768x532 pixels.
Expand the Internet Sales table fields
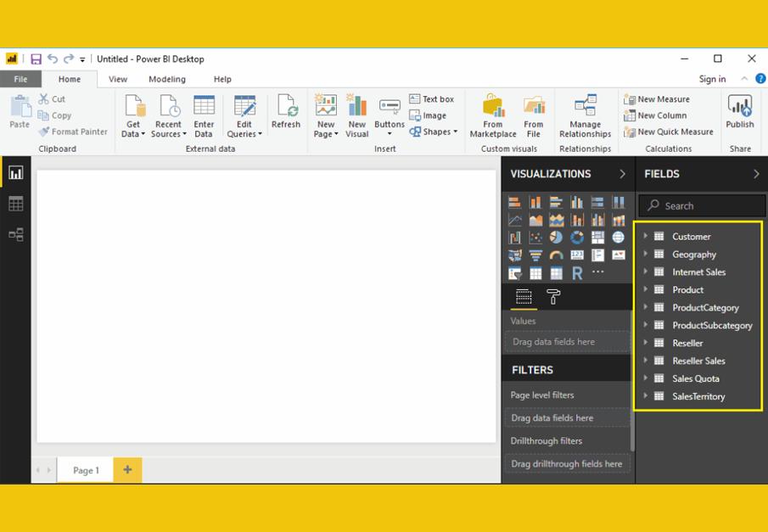(646, 272)
